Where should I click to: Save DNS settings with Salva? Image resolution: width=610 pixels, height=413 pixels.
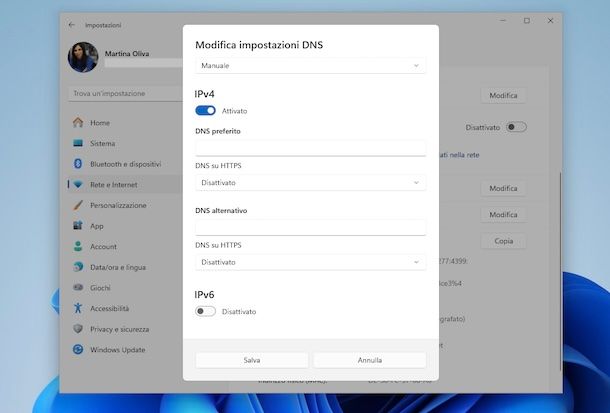(x=252, y=360)
